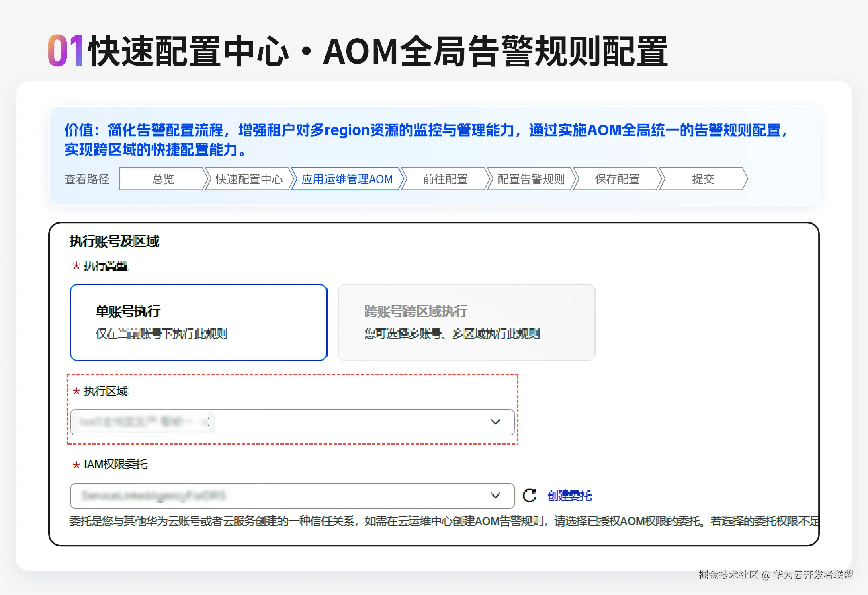Click the 配置告警规则 path step
The height and width of the screenshot is (595, 868).
point(531,179)
